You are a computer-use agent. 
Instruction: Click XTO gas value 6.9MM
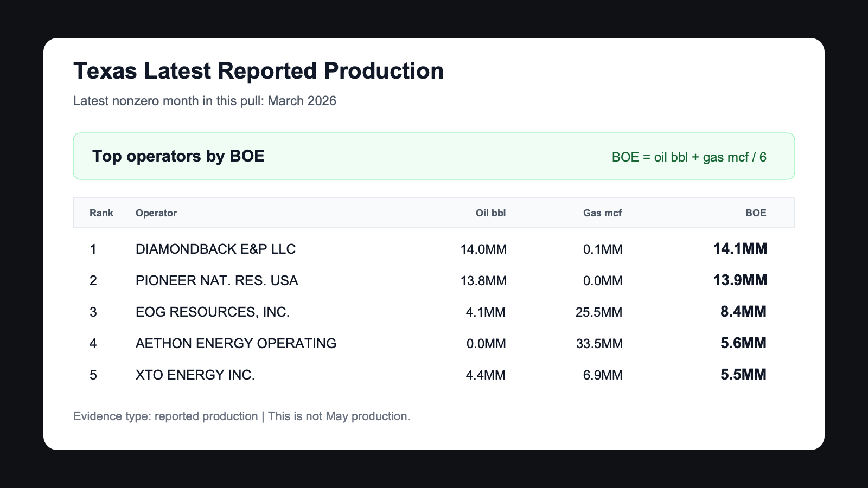(603, 375)
